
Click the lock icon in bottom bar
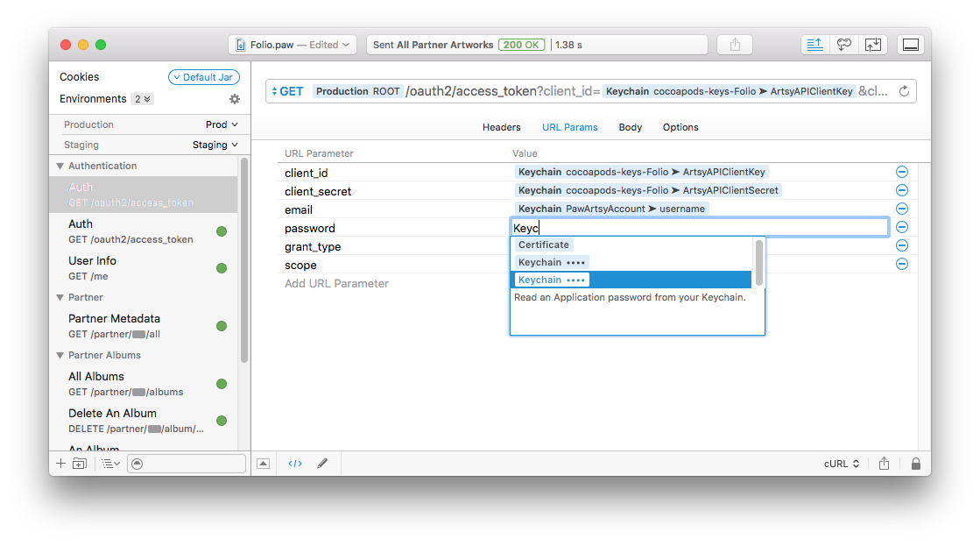pos(915,464)
